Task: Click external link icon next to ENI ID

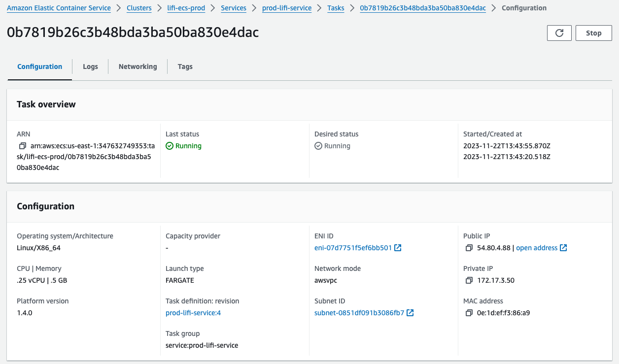Action: click(398, 248)
